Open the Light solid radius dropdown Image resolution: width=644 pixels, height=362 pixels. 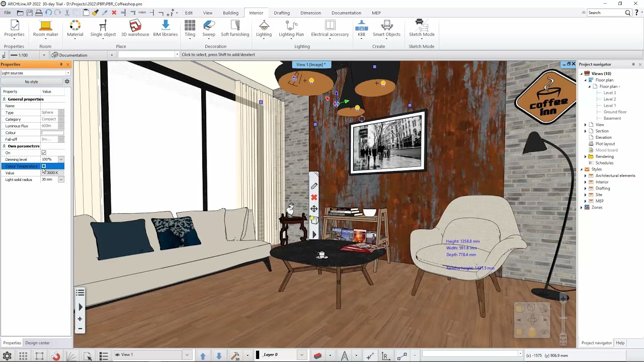pos(61,179)
